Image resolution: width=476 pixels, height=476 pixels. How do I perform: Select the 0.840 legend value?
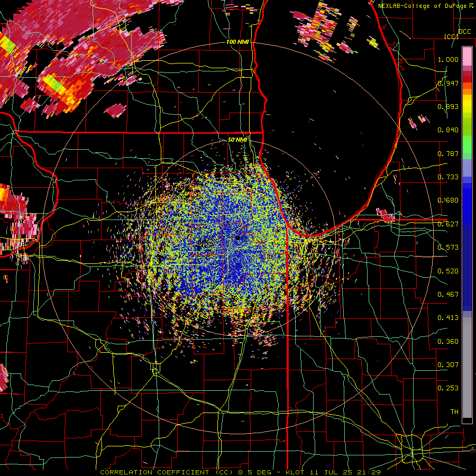[448, 130]
